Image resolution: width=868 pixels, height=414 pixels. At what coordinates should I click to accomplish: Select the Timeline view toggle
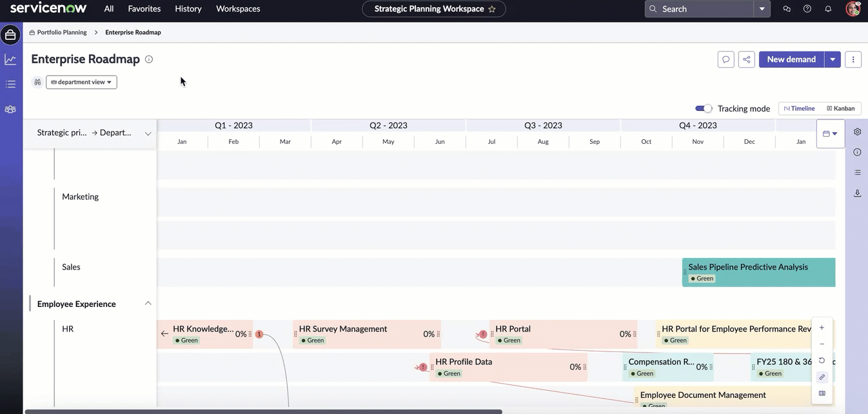pos(800,108)
